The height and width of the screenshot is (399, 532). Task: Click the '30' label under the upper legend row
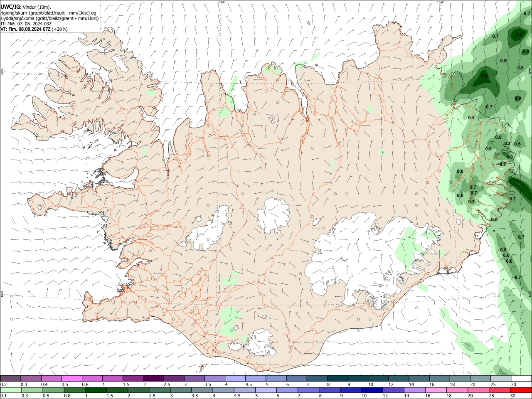(x=514, y=384)
